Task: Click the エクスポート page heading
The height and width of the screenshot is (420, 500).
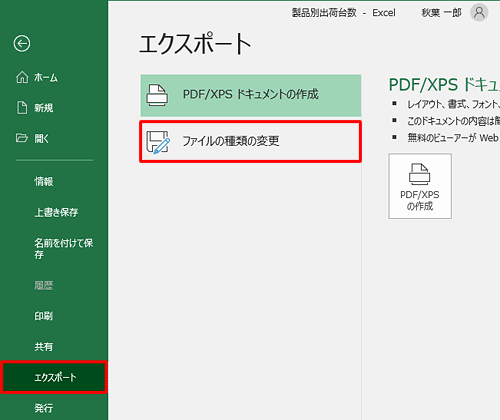Action: (195, 44)
